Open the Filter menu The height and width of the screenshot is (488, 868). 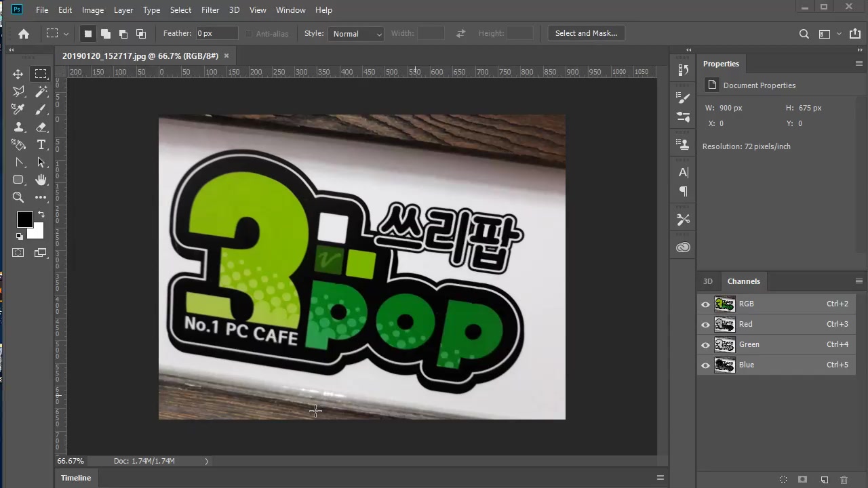(210, 10)
